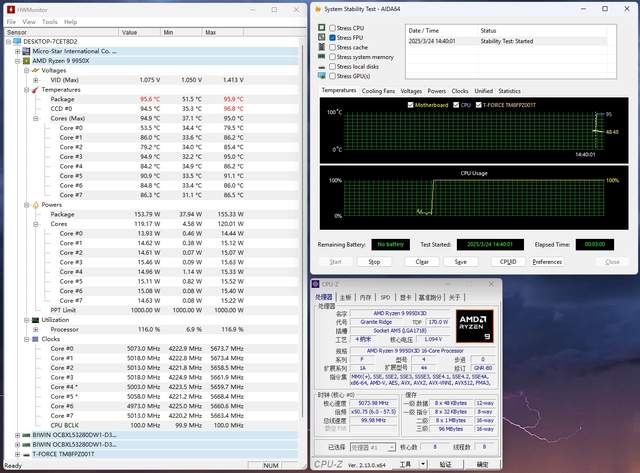
Task: Open the SPD tab in CPU-Z
Action: 385,298
